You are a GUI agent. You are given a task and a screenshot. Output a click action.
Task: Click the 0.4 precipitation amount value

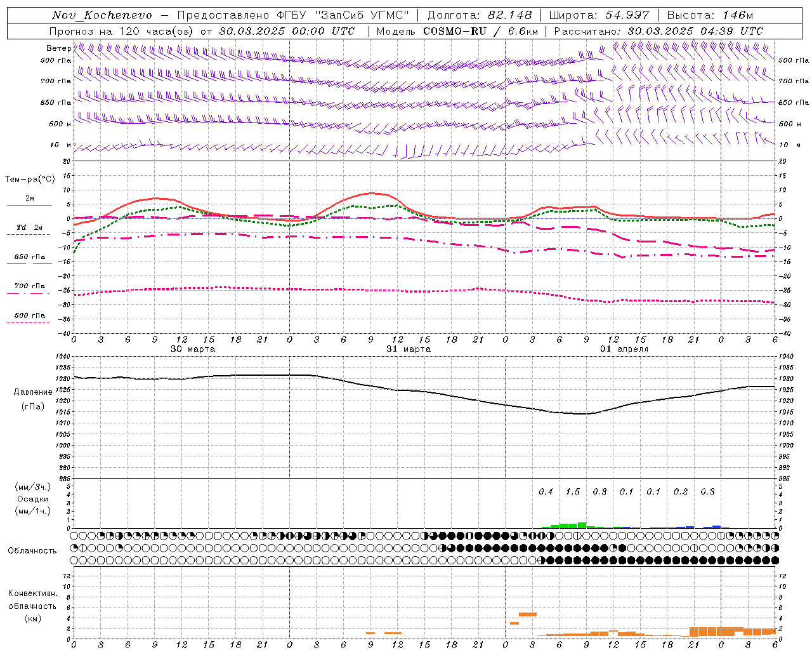click(x=546, y=492)
